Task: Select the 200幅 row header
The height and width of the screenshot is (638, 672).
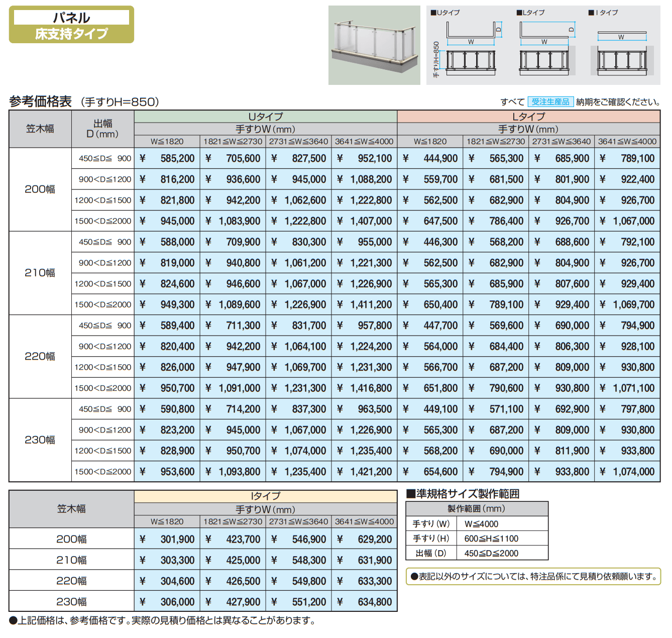Action: pos(40,189)
